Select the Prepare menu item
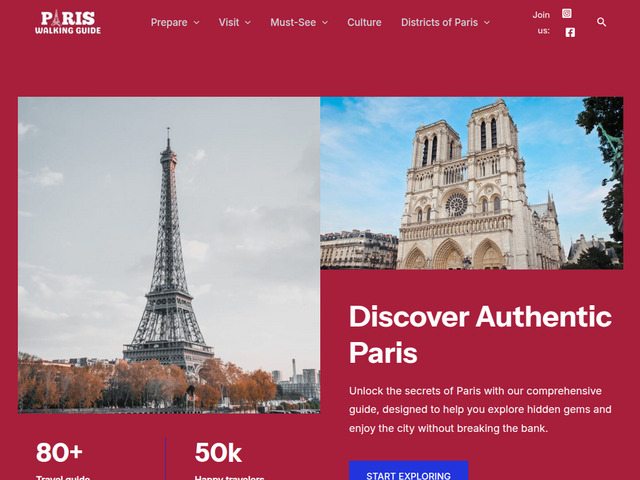The image size is (640, 480). [x=169, y=22]
